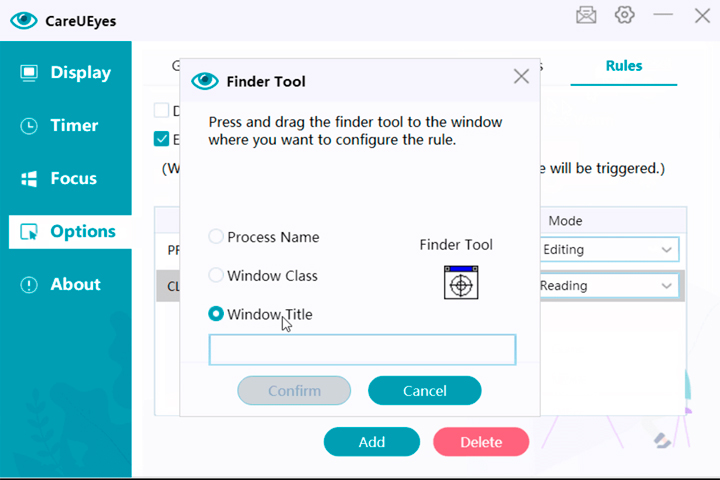Image resolution: width=720 pixels, height=480 pixels.
Task: Expand the Editing mode dropdown
Action: pyautogui.click(x=609, y=249)
